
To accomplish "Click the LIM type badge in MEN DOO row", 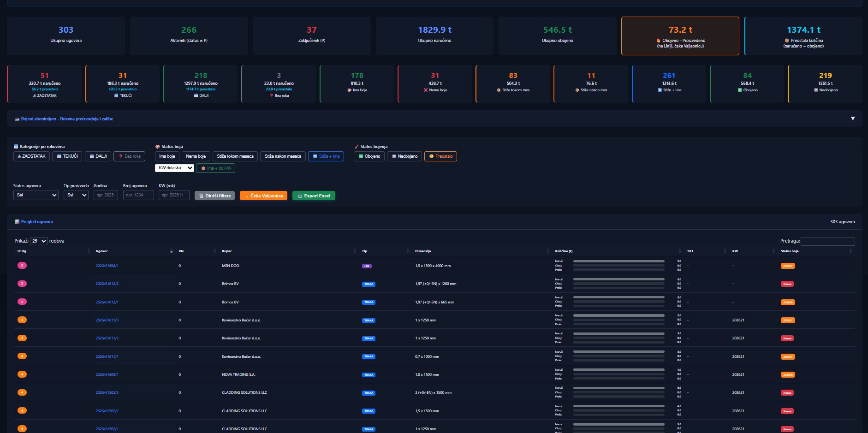I will click(367, 266).
